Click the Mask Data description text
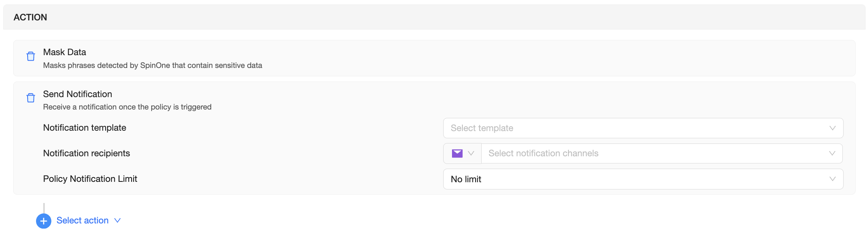This screenshot has height=235, width=868. coord(152,66)
